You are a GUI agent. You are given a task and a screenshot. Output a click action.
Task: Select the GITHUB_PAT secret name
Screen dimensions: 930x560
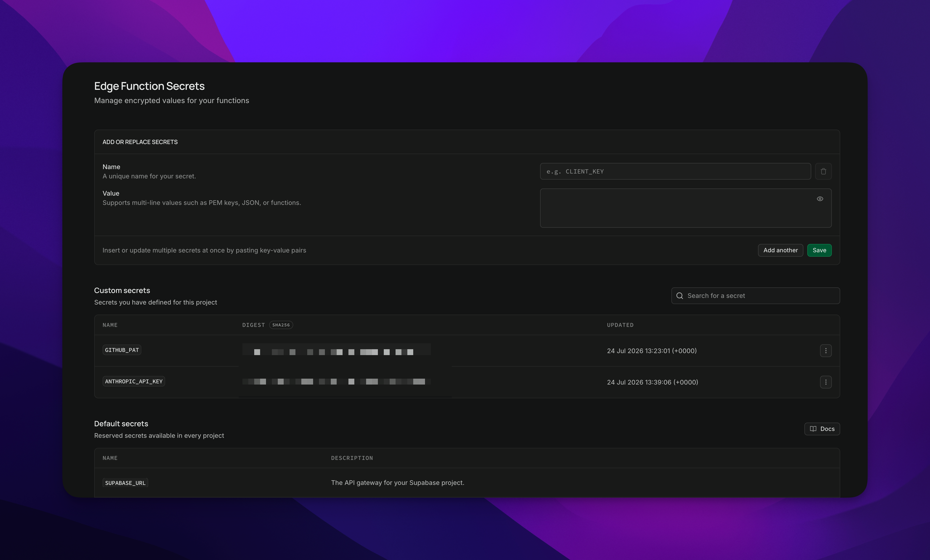pos(122,350)
